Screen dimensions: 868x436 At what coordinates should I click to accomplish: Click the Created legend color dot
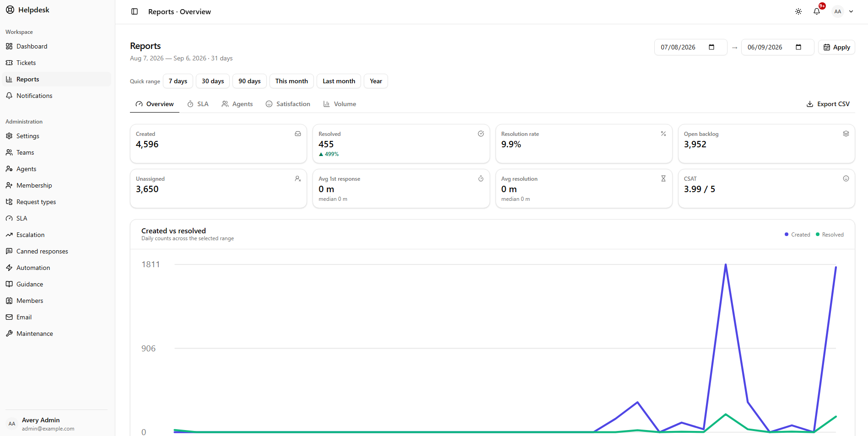coord(787,234)
